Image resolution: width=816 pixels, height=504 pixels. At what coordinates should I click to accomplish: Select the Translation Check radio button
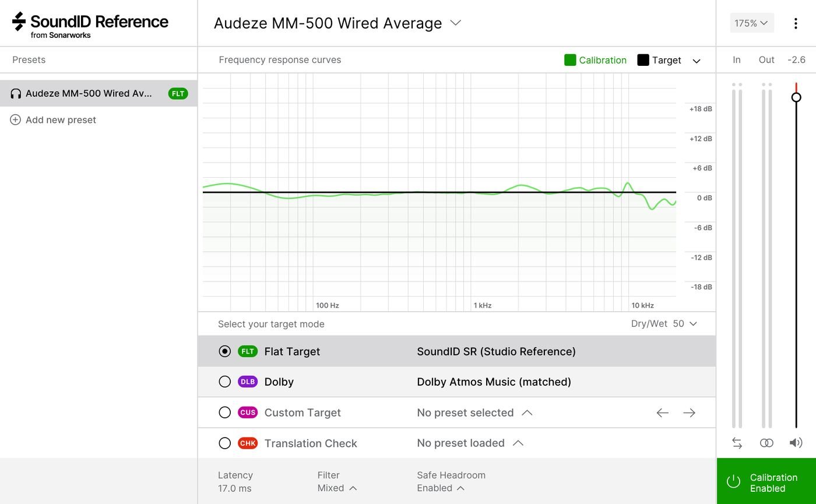tap(224, 443)
